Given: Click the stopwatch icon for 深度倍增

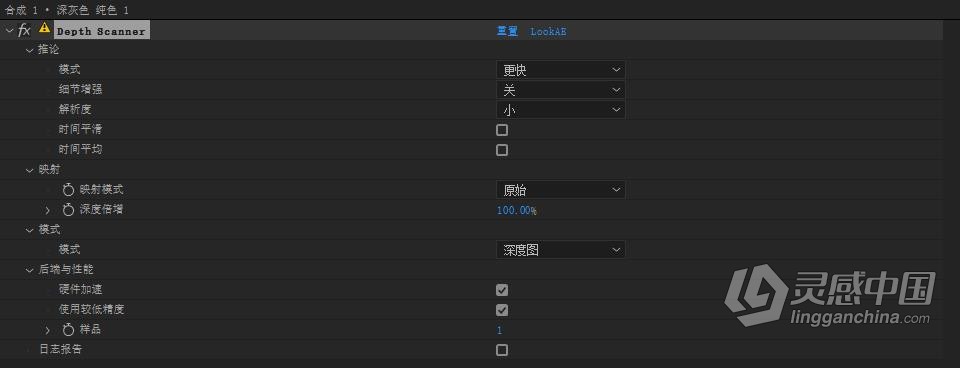Looking at the screenshot, I should [x=68, y=210].
